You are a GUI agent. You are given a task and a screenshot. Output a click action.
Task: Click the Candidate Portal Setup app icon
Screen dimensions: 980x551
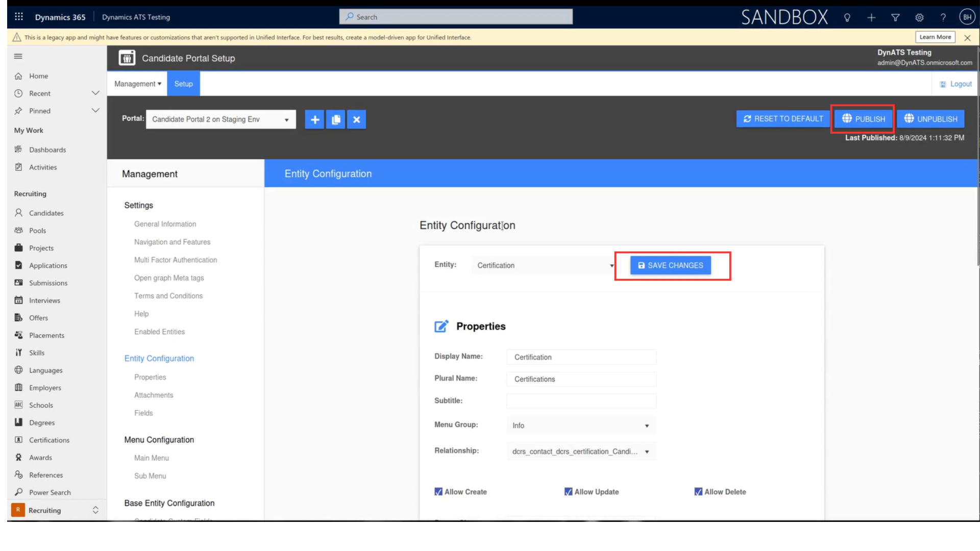click(127, 58)
